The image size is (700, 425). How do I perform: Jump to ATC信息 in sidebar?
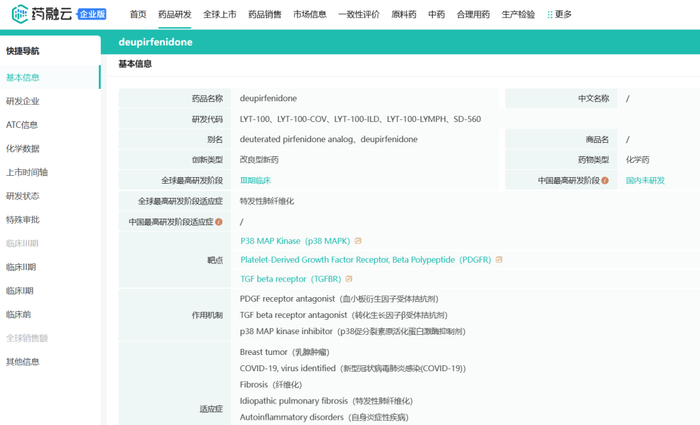pyautogui.click(x=22, y=125)
